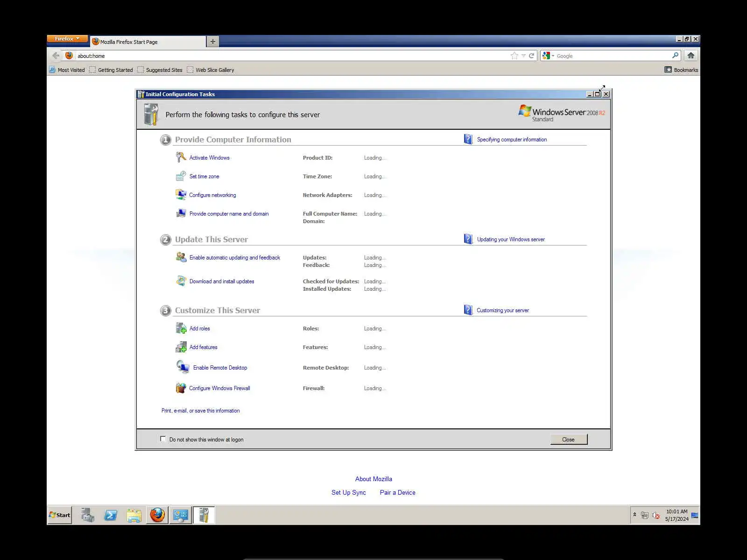Image resolution: width=747 pixels, height=560 pixels.
Task: Click the help icon beside Specifying computer information
Action: (x=468, y=139)
